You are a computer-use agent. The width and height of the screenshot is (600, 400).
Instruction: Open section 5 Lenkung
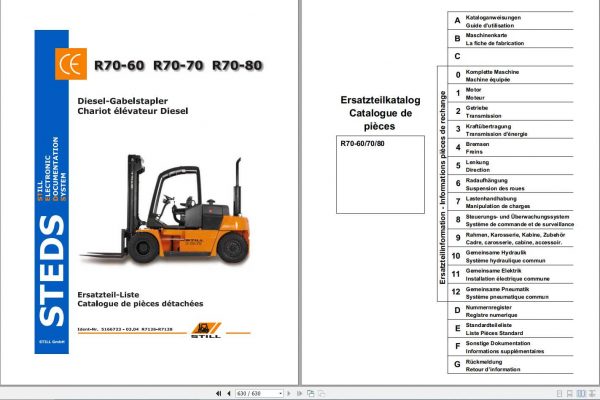point(510,165)
